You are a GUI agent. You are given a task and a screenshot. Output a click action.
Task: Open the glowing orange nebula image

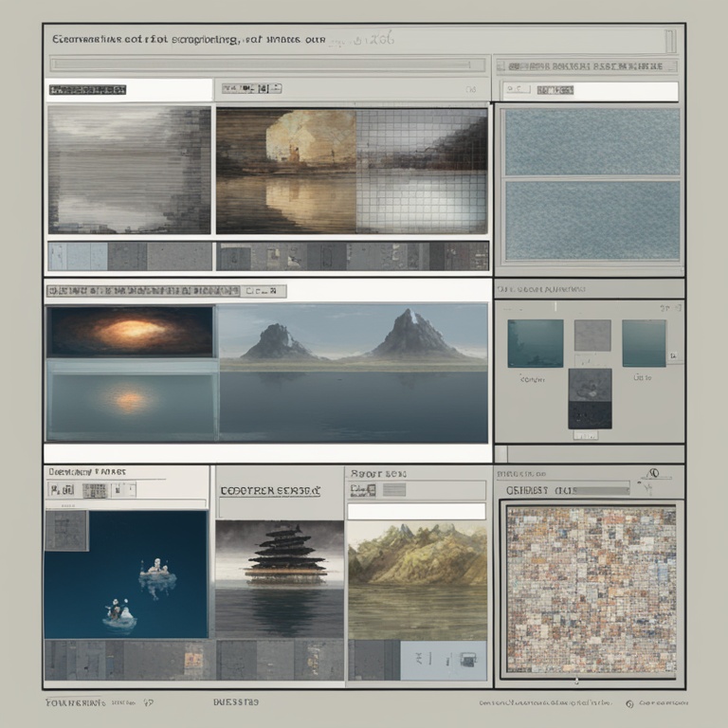pos(130,332)
